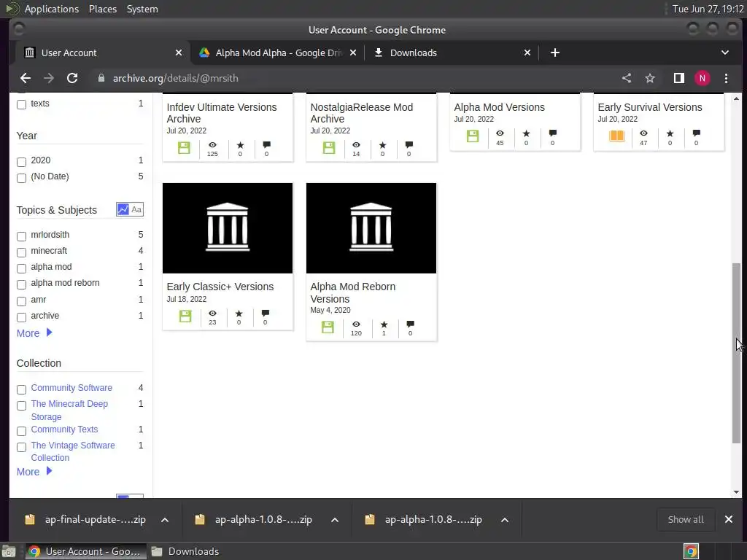Viewport: 747px width, 560px height.
Task: Expand More under Collection
Action: [34, 472]
